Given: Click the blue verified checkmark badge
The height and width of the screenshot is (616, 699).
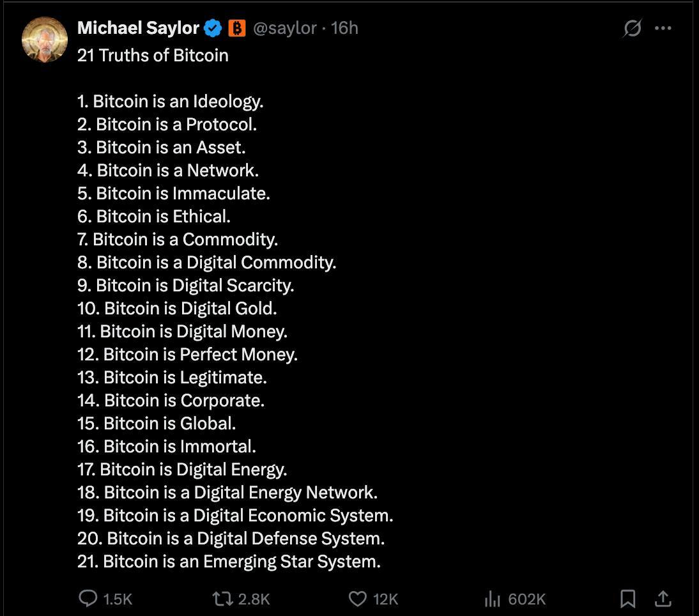Looking at the screenshot, I should (213, 29).
